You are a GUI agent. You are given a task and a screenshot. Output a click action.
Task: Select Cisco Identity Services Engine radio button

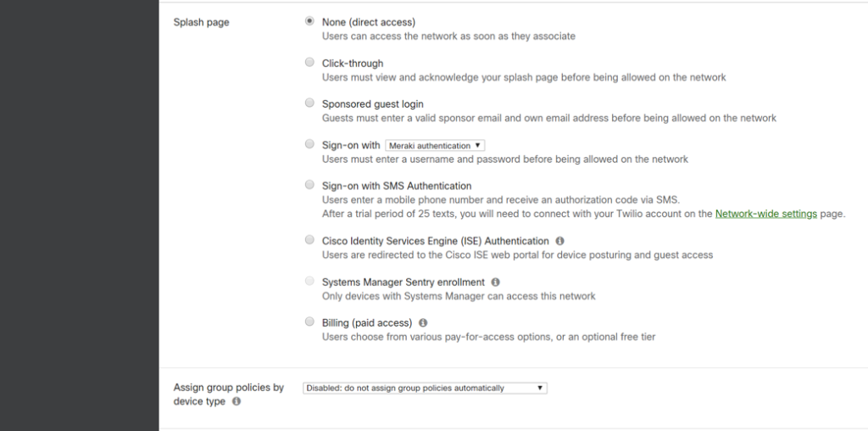309,241
